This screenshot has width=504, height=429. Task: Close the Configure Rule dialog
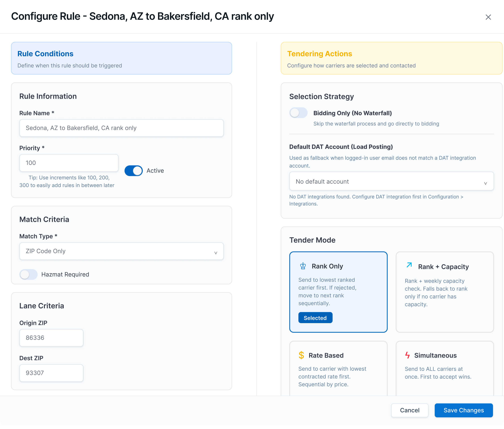488,17
